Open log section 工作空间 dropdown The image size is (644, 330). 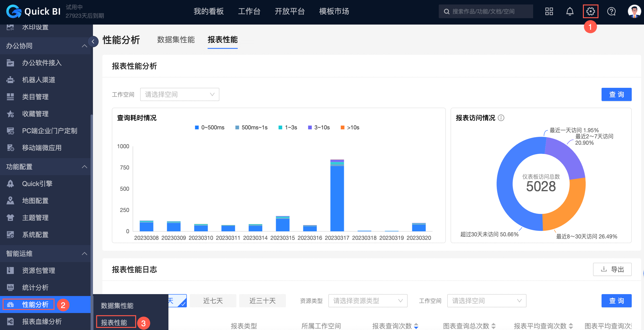coord(486,300)
